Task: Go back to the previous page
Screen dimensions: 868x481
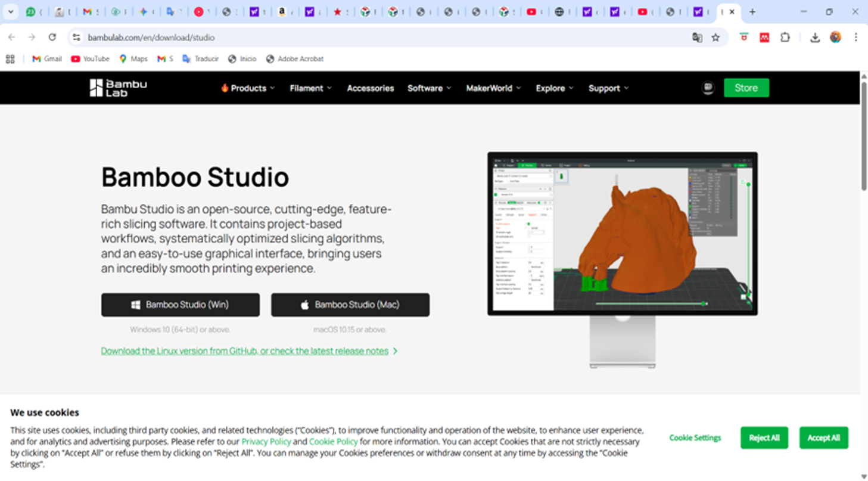Action: point(11,38)
